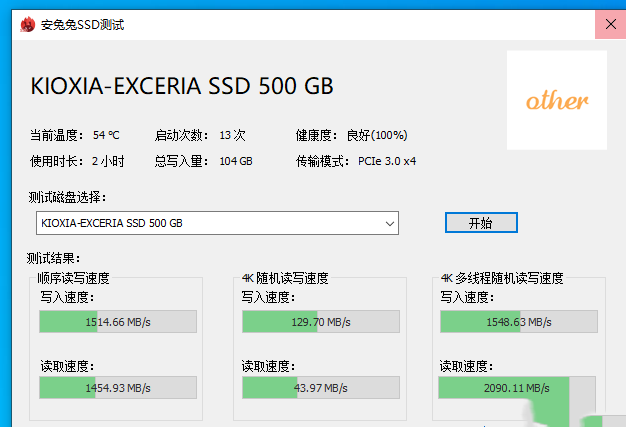626x427 pixels.
Task: Click the boot count value 13 次
Action: (x=232, y=135)
